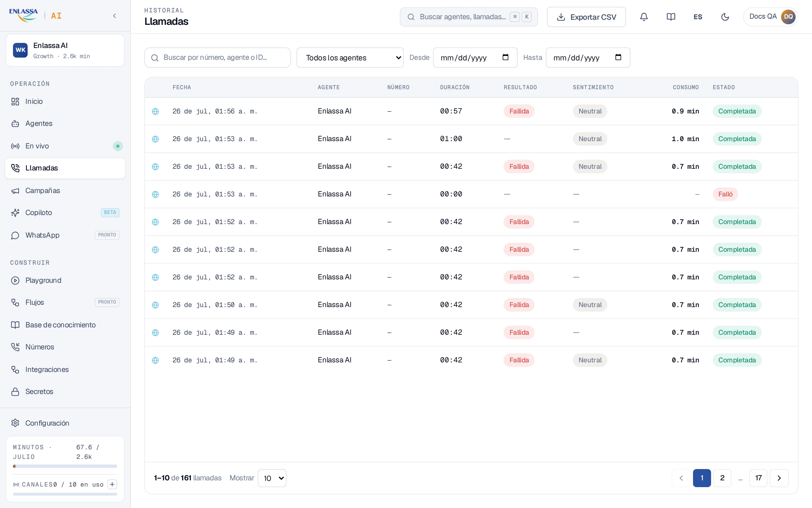Screen dimensions: 812x508
Task: Collapse the sidebar with the chevron arrow
Action: click(x=114, y=16)
